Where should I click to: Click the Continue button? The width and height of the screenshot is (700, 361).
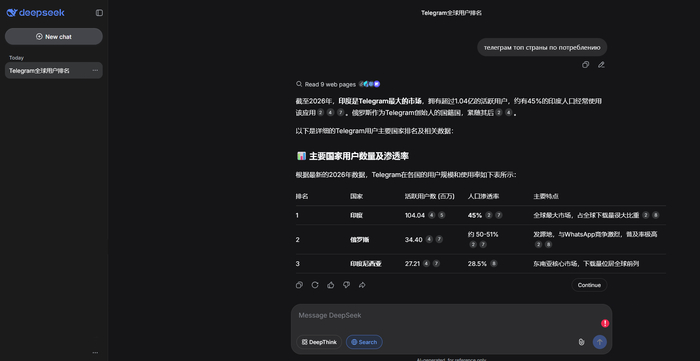(x=589, y=285)
